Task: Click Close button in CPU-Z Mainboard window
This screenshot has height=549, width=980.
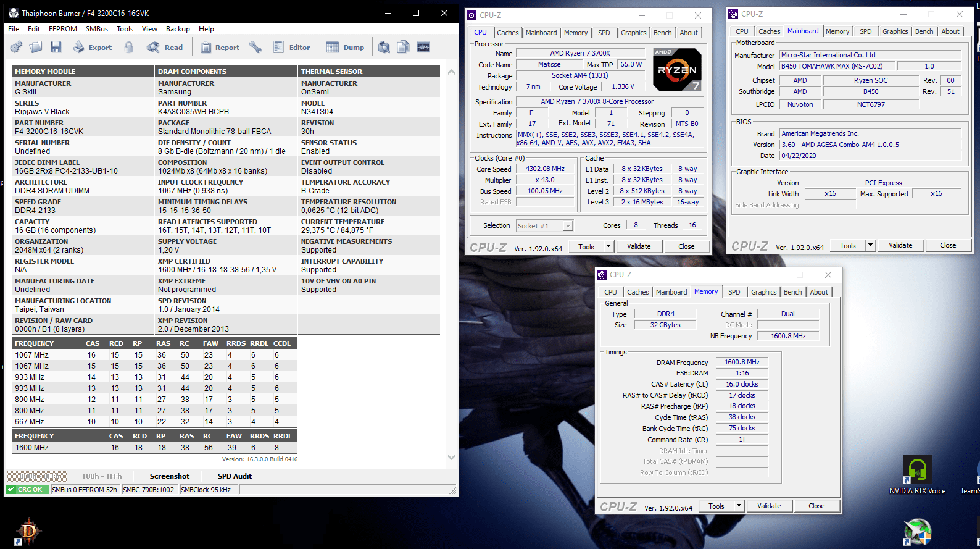Action: point(948,245)
